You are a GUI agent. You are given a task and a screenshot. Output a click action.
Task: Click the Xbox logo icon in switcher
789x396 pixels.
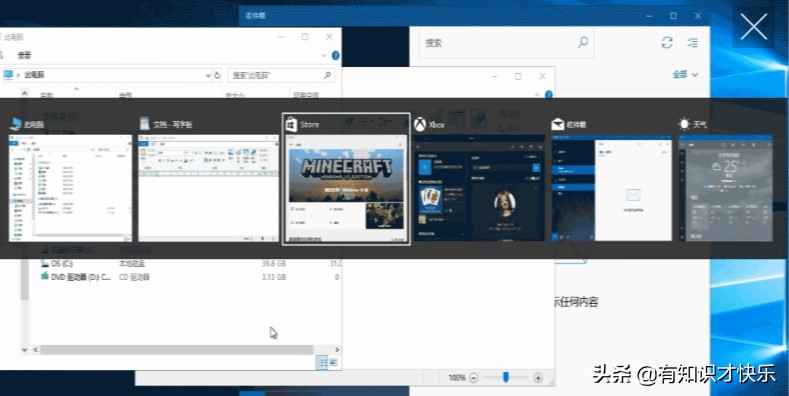click(420, 124)
